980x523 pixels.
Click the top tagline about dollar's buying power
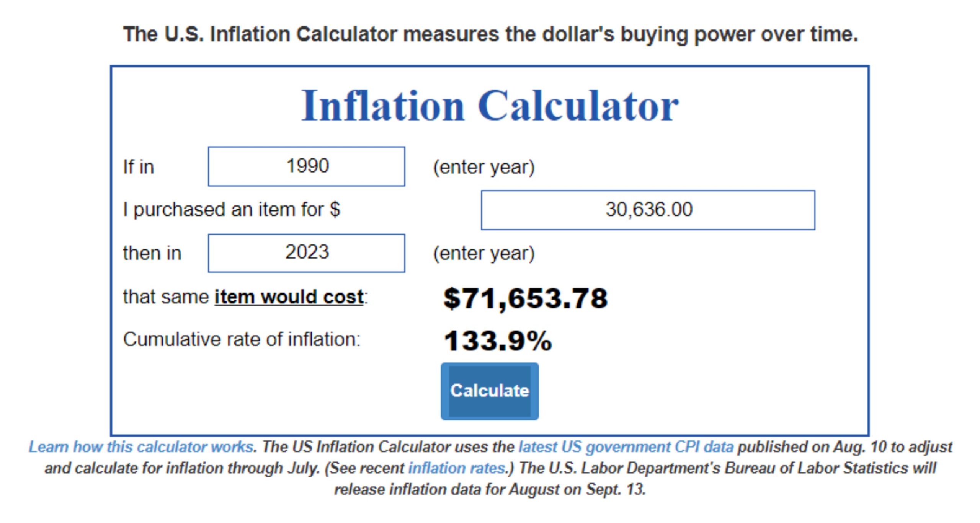(490, 34)
